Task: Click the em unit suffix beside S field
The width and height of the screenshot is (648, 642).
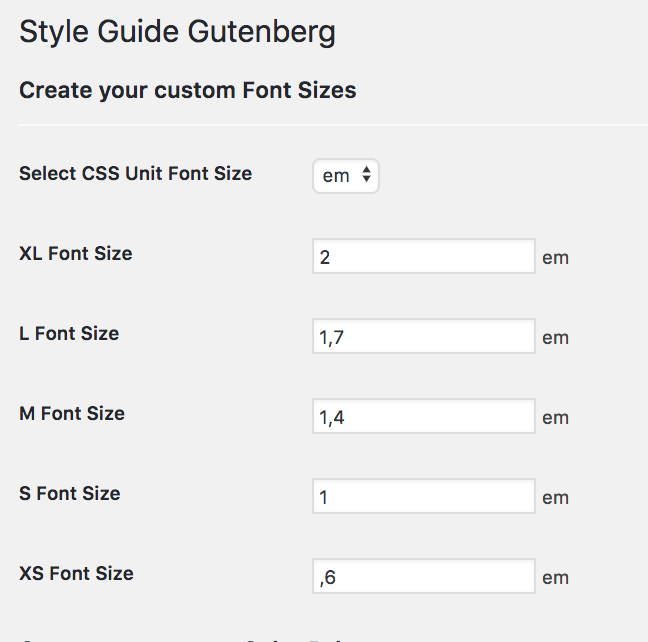Action: 555,498
